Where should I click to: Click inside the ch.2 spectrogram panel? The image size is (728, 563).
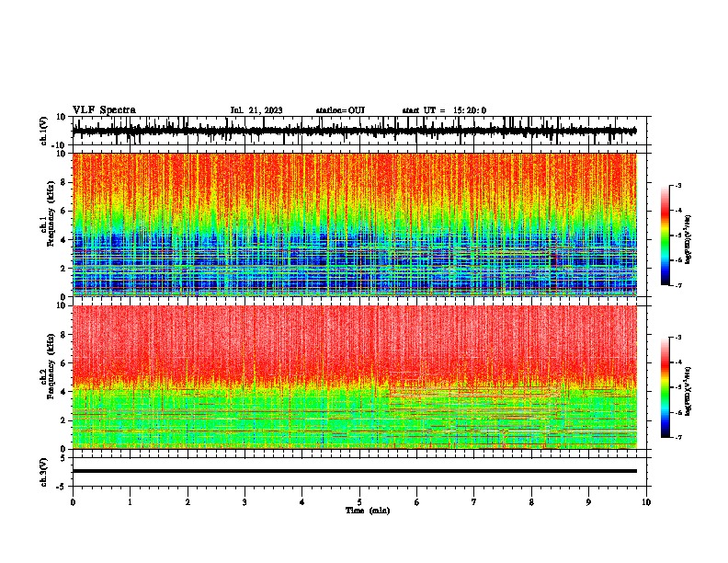(x=354, y=377)
